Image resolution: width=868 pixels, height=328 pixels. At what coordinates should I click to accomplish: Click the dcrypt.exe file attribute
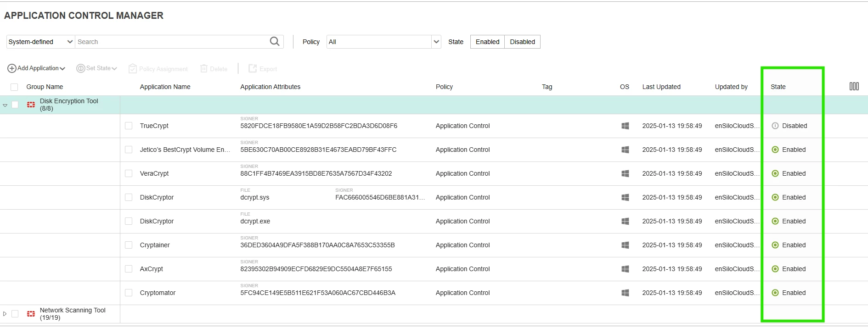(255, 221)
